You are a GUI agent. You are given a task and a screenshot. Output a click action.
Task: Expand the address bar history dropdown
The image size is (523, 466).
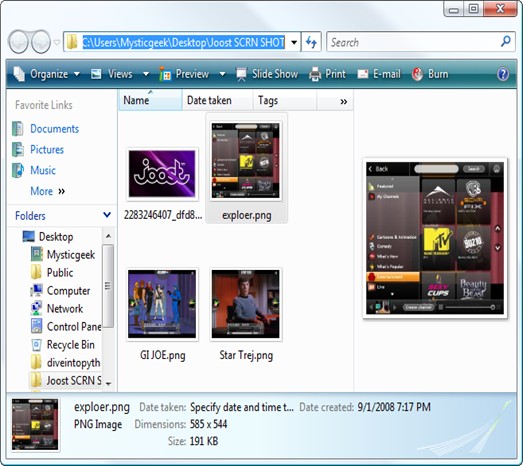[294, 42]
